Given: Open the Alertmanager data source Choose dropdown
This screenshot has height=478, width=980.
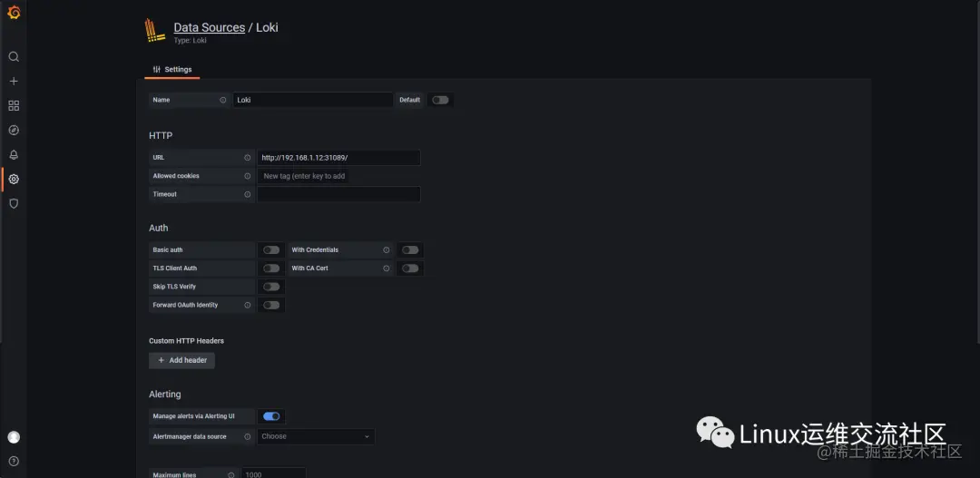Looking at the screenshot, I should coord(316,437).
